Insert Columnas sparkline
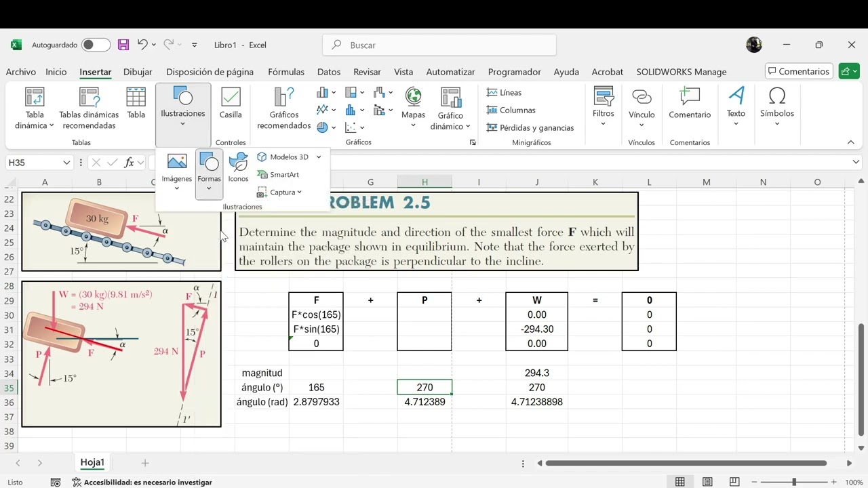 coord(511,110)
